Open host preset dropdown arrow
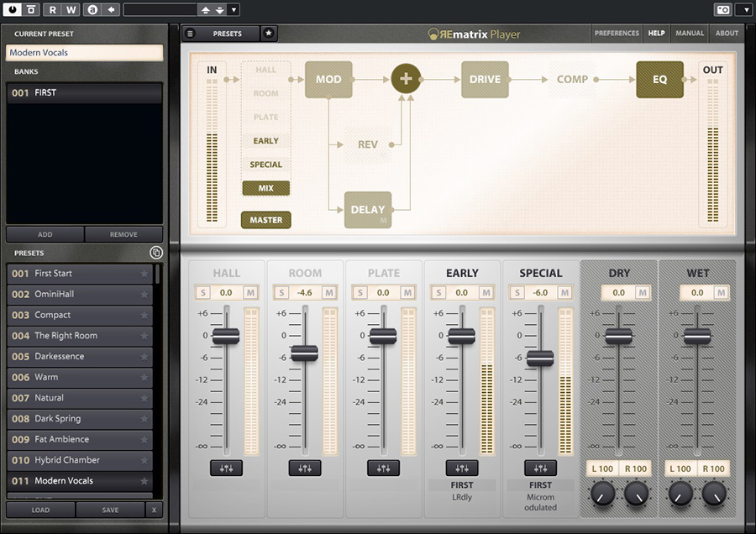 click(x=234, y=10)
